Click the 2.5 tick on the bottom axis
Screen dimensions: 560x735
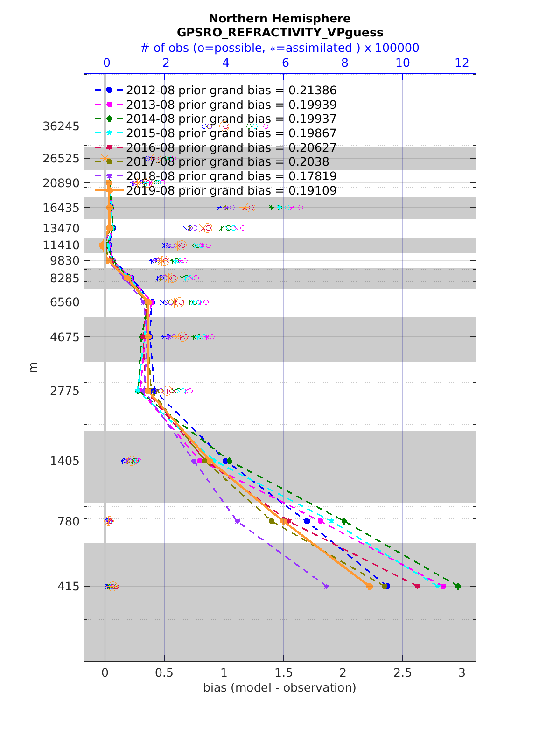click(x=402, y=672)
